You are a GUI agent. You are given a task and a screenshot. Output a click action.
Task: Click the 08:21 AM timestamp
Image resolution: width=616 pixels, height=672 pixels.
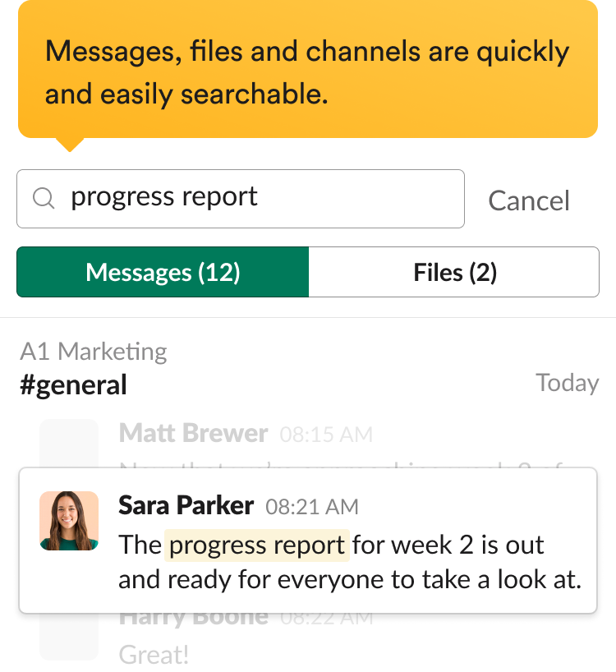312,507
